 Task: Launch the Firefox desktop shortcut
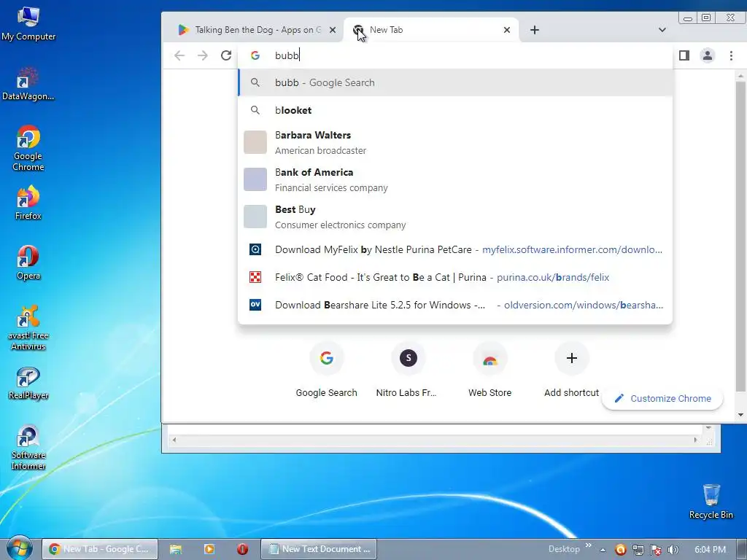[28, 203]
